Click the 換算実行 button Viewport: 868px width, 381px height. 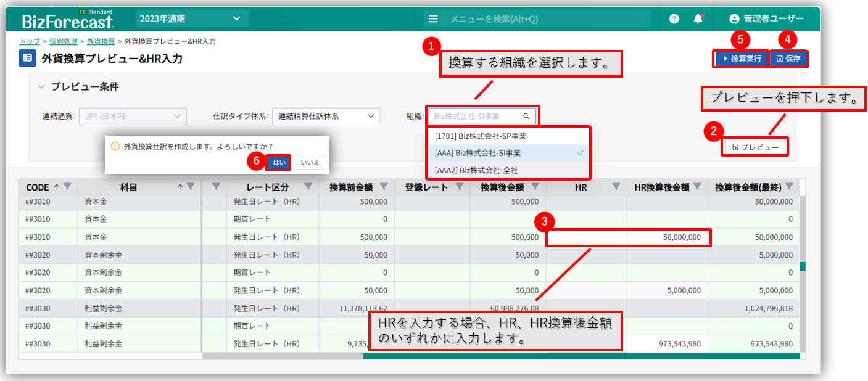(742, 59)
